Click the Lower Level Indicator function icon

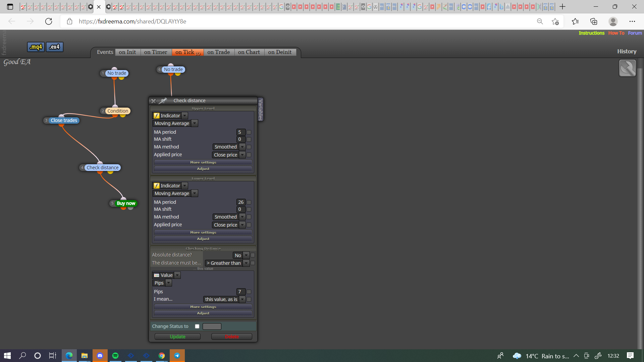point(157,186)
